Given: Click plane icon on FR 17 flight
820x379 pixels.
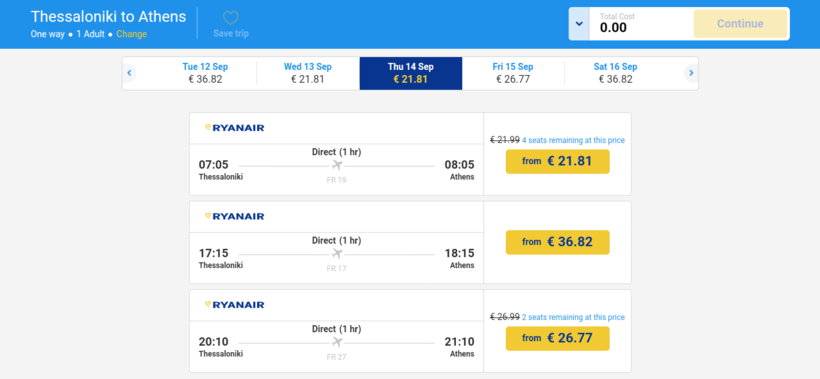Looking at the screenshot, I should pos(337,254).
